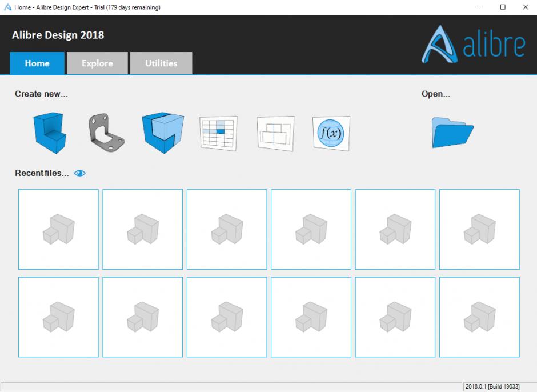Switch to the Home tab
Screen dimensions: 537x392
pyautogui.click(x=37, y=63)
